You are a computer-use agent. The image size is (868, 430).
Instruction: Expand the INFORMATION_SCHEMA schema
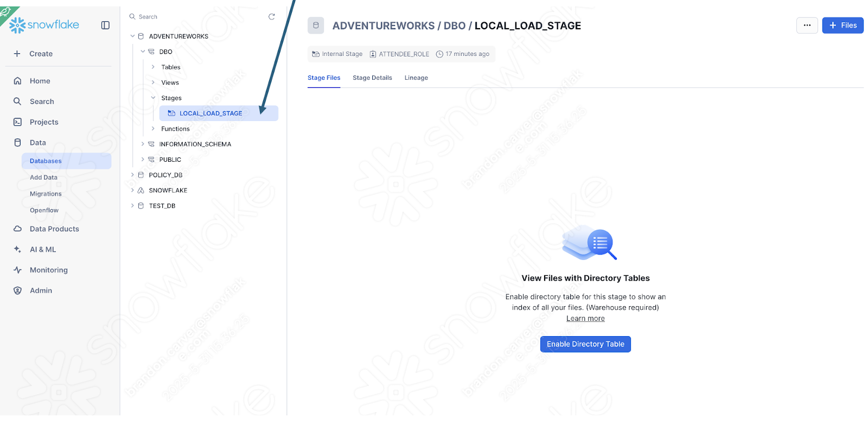coord(143,144)
